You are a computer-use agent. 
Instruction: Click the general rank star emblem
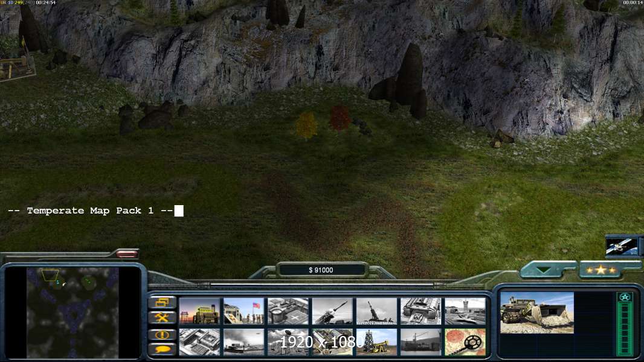pyautogui.click(x=625, y=297)
